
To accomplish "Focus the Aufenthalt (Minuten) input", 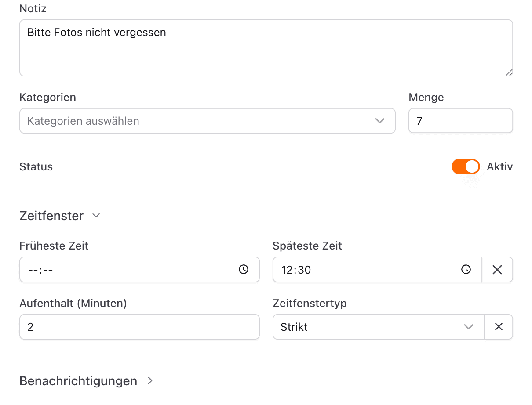I will (x=139, y=327).
